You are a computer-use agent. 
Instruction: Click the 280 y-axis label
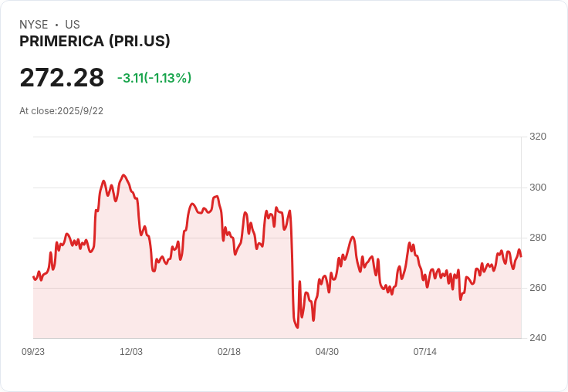537,238
